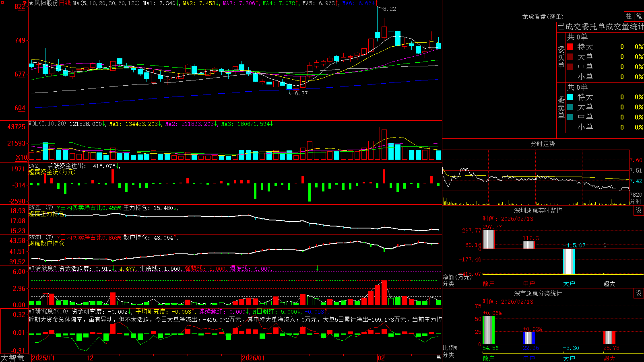Click the -415.07 value above the 大户 bar
Image resolution: width=644 pixels, height=362 pixels.
click(574, 245)
